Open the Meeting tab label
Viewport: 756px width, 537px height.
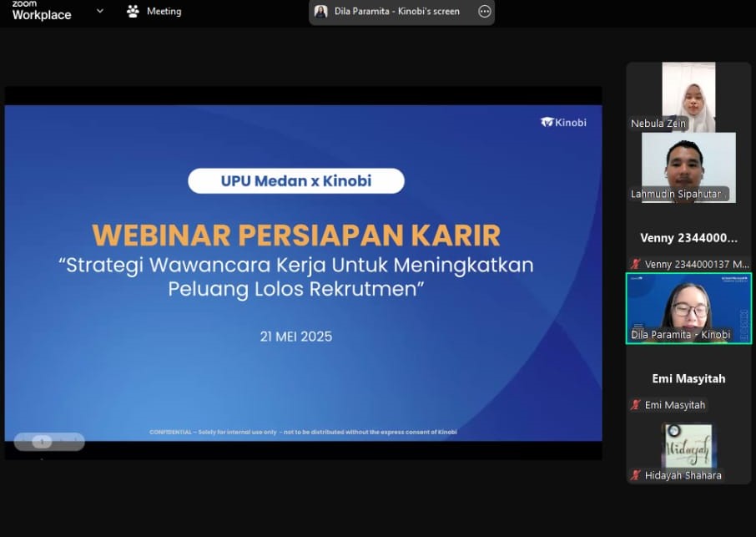pos(164,12)
